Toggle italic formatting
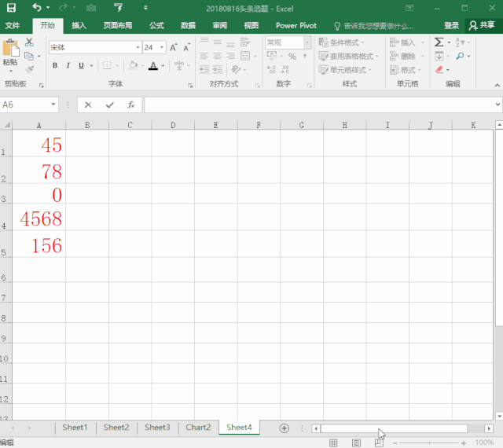503x448 pixels. (68, 65)
